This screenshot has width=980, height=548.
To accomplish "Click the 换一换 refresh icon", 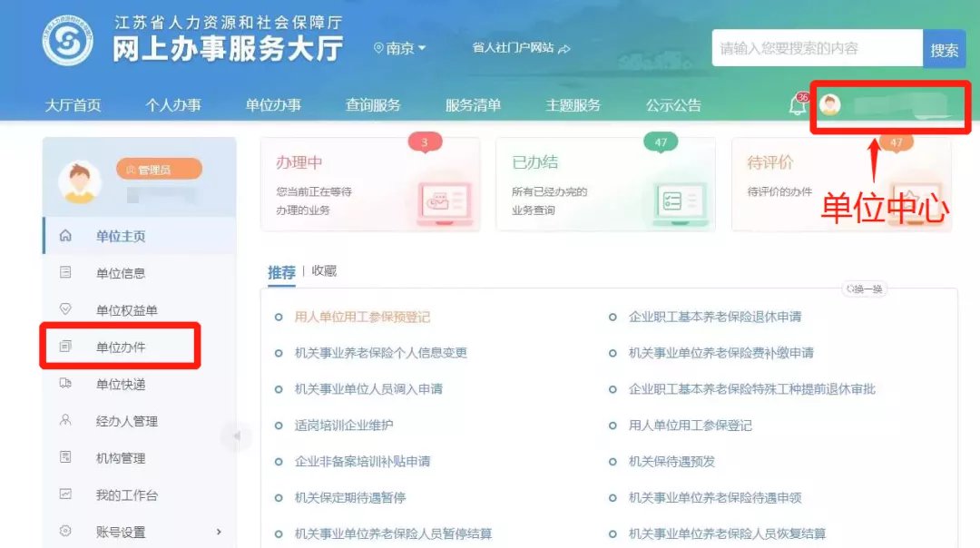I will [850, 289].
